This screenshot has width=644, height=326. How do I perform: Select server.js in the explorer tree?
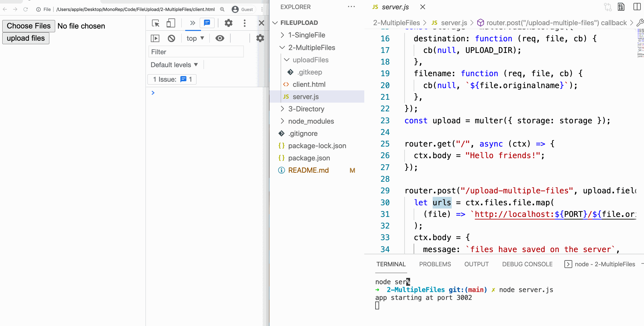(x=317, y=97)
